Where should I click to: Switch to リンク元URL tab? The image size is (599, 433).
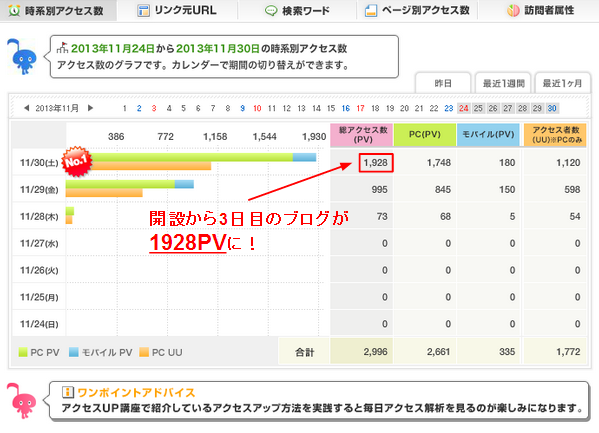177,10
